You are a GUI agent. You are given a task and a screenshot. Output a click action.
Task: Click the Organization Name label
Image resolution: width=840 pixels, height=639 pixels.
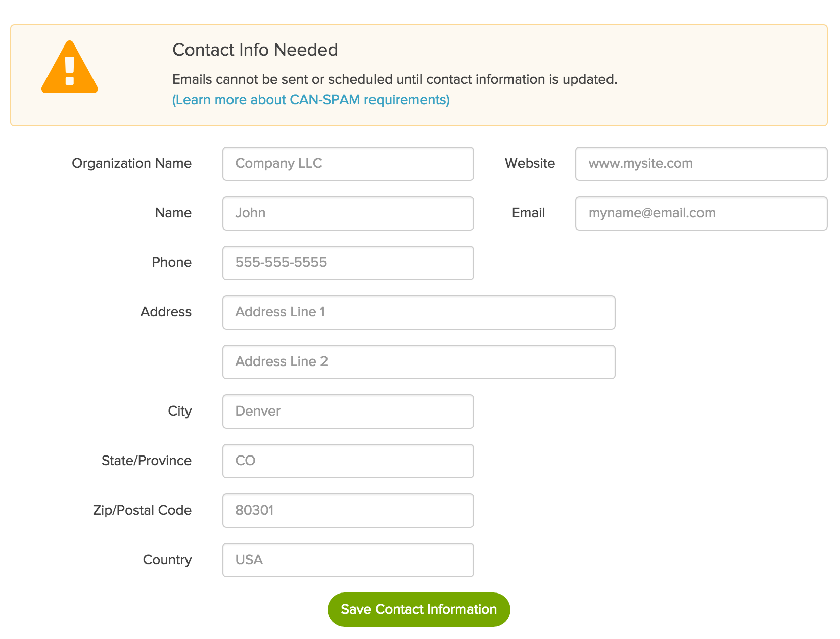[131, 163]
